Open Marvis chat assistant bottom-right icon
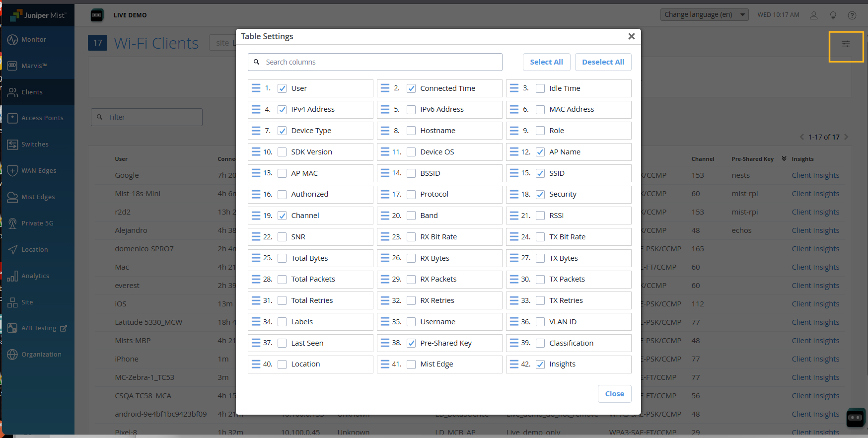868x438 pixels. [x=855, y=418]
